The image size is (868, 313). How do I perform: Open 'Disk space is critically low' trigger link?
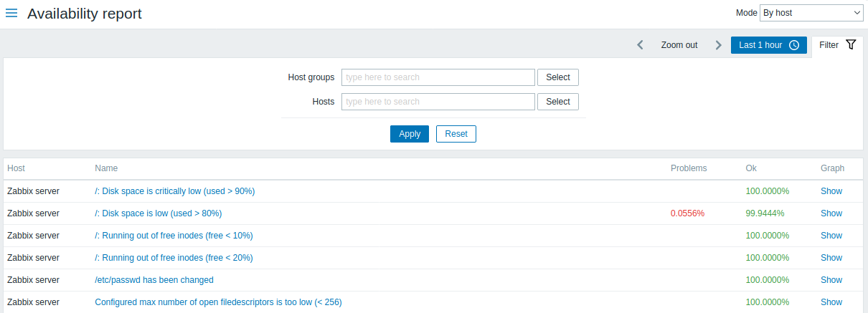[x=174, y=191]
